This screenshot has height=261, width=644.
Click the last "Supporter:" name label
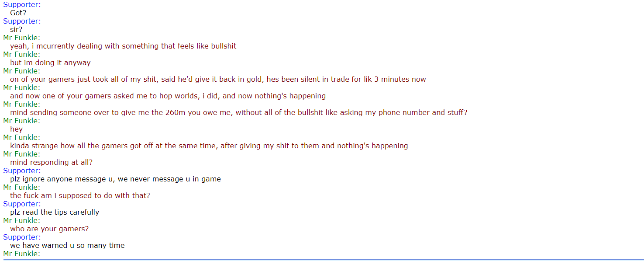click(22, 237)
